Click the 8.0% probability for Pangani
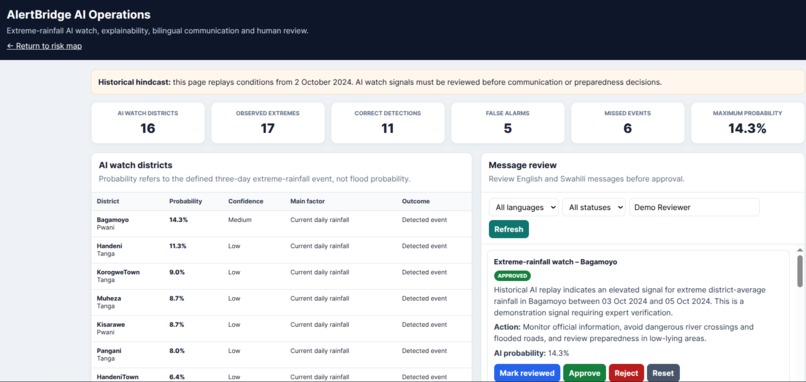 [177, 351]
